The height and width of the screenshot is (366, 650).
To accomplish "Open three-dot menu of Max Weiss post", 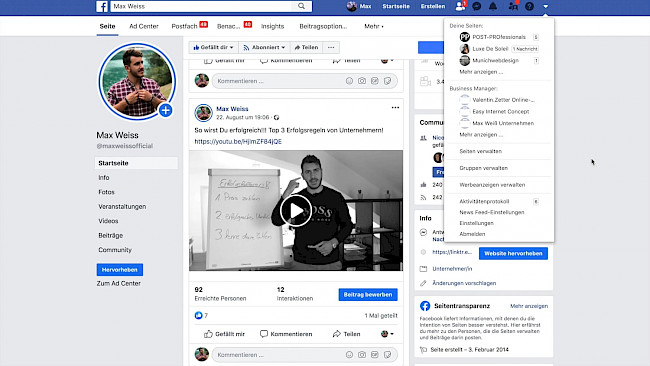I will pos(395,108).
